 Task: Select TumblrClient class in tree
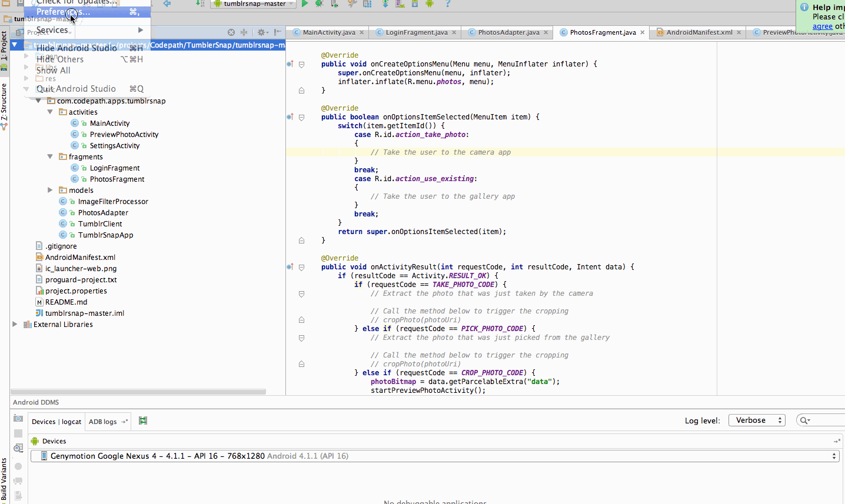(x=100, y=223)
